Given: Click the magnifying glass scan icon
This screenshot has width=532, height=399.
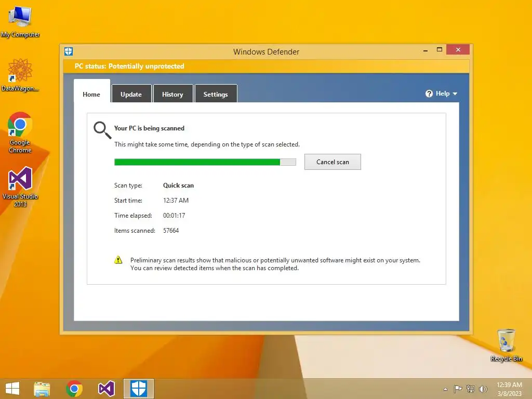Looking at the screenshot, I should pyautogui.click(x=102, y=130).
